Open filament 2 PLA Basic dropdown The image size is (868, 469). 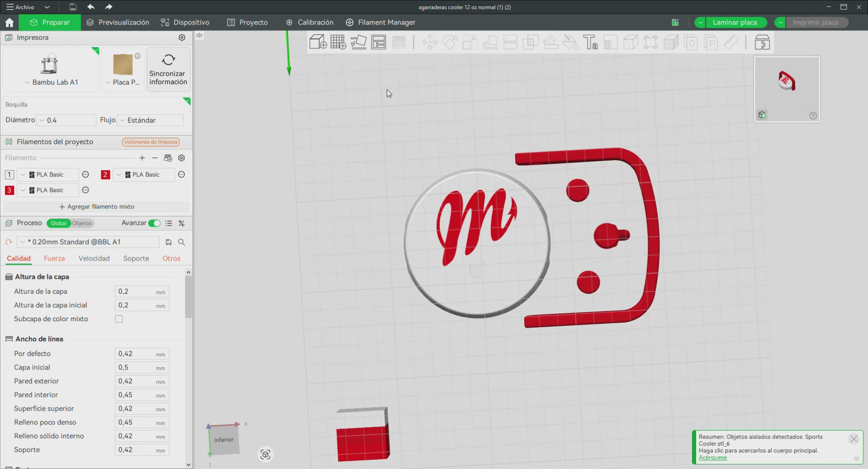(x=144, y=175)
